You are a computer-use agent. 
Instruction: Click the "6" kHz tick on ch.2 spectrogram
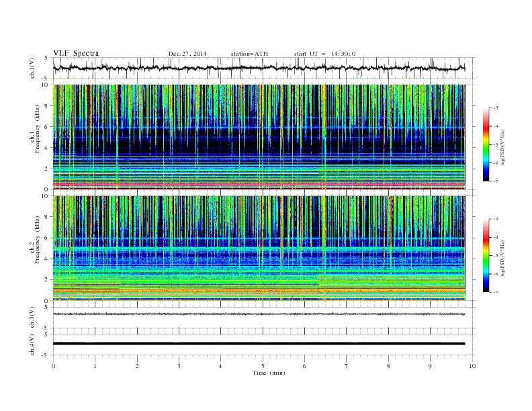[x=47, y=238]
